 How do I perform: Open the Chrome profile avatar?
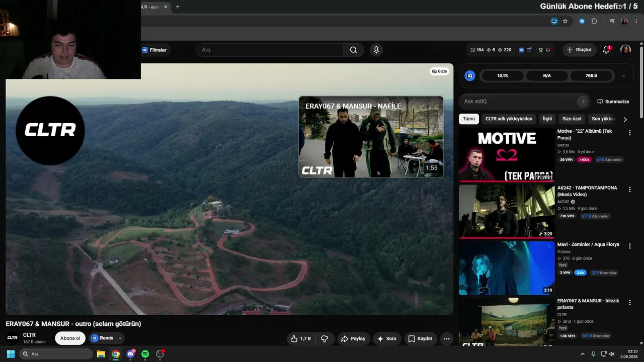(x=624, y=21)
